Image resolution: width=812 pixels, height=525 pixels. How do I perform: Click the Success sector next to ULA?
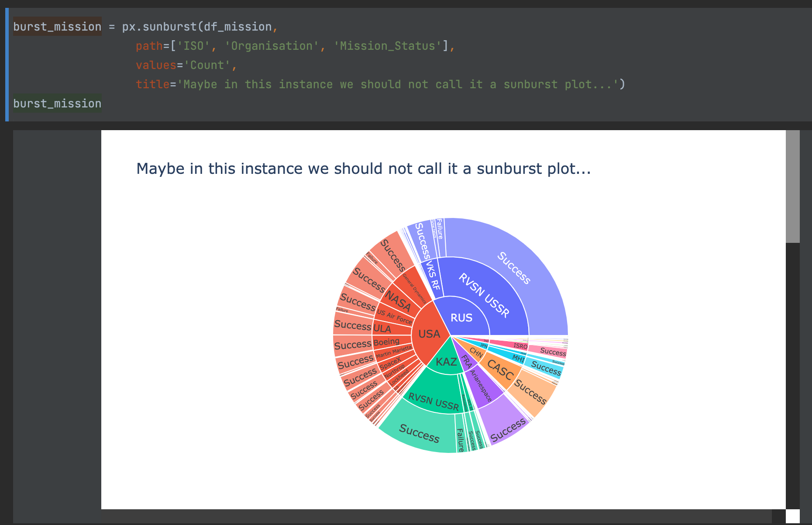click(353, 325)
